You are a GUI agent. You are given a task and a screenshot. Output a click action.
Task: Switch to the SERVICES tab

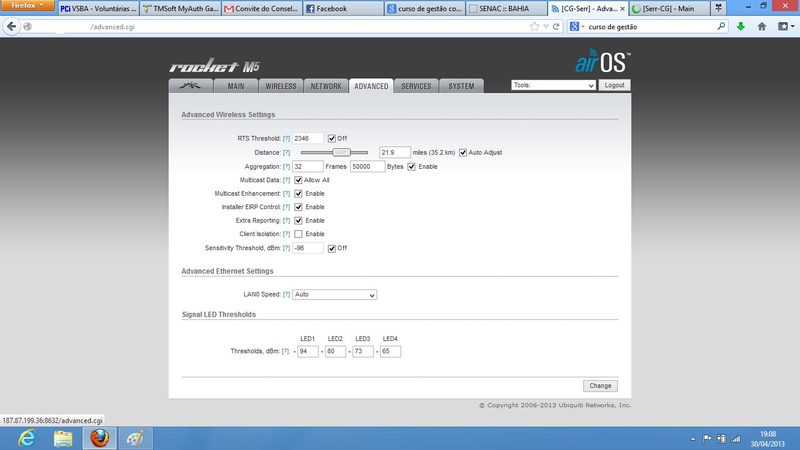[416, 86]
